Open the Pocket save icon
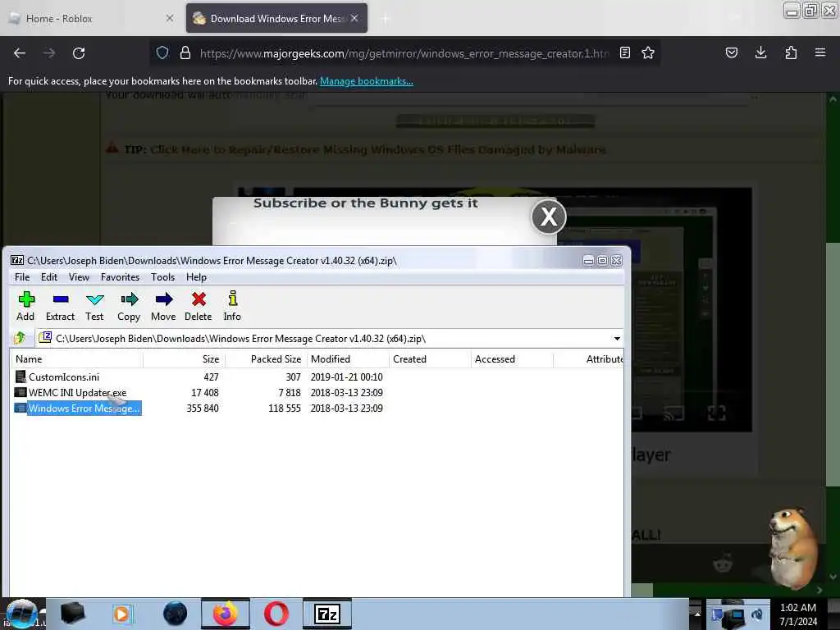The image size is (840, 630). pos(731,52)
